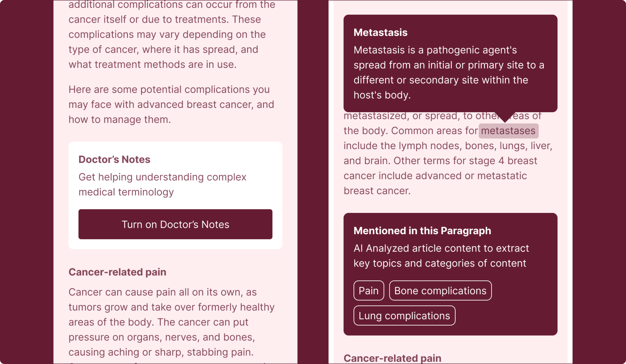This screenshot has height=364, width=626.
Task: Click the right panel Cancer-related pain heading
Action: [392, 358]
